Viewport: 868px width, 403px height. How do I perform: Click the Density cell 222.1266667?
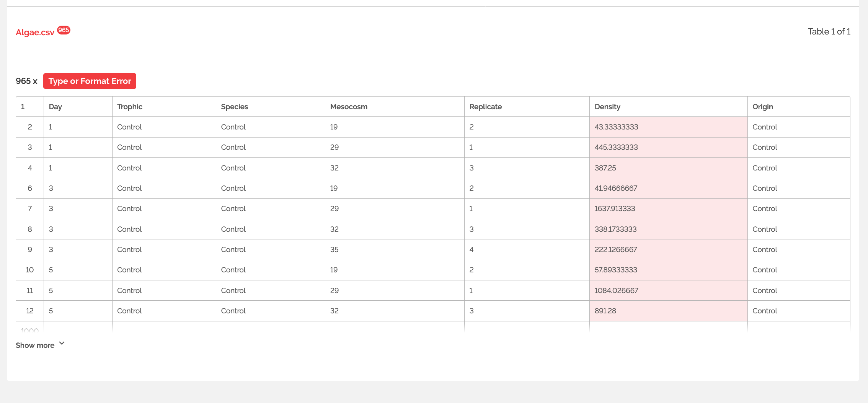669,250
